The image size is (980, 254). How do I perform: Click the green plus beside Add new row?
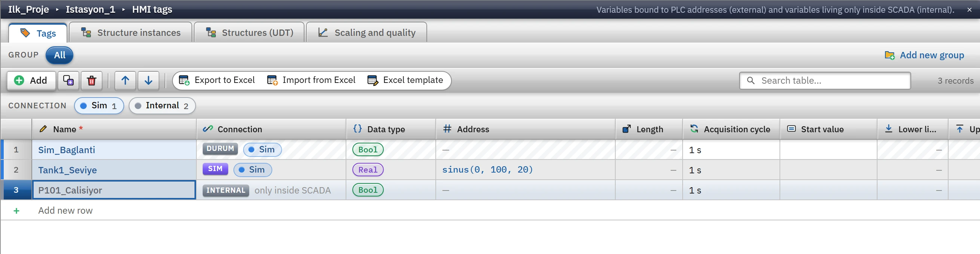click(16, 211)
